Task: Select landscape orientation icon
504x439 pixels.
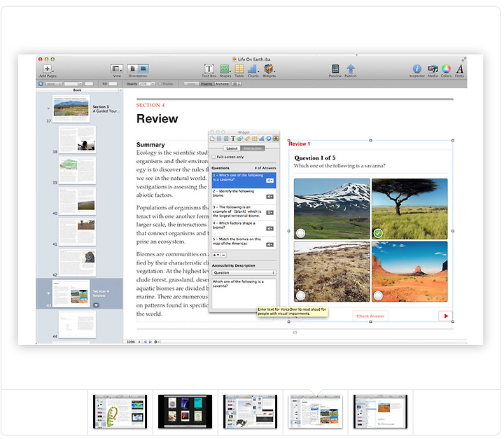Action: [143, 69]
